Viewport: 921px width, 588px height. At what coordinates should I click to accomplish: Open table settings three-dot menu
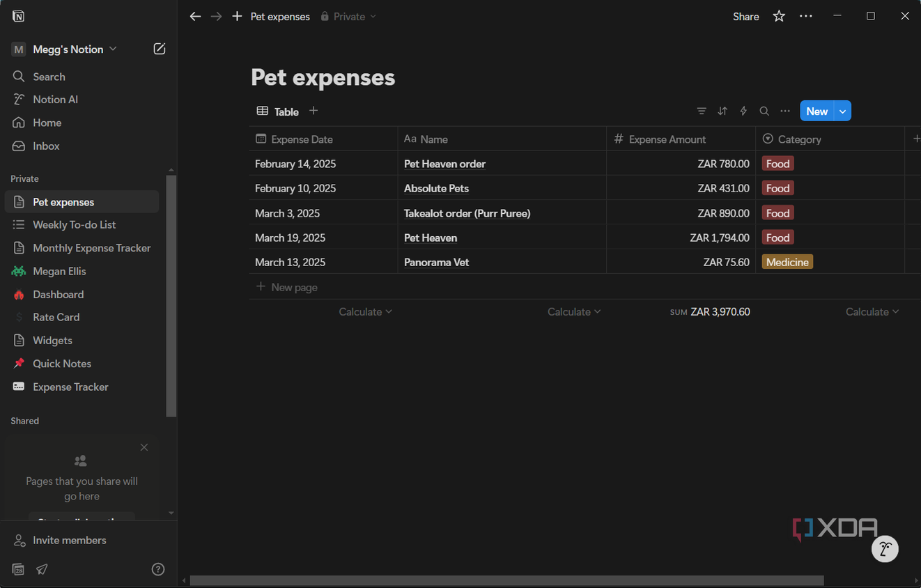click(x=785, y=111)
